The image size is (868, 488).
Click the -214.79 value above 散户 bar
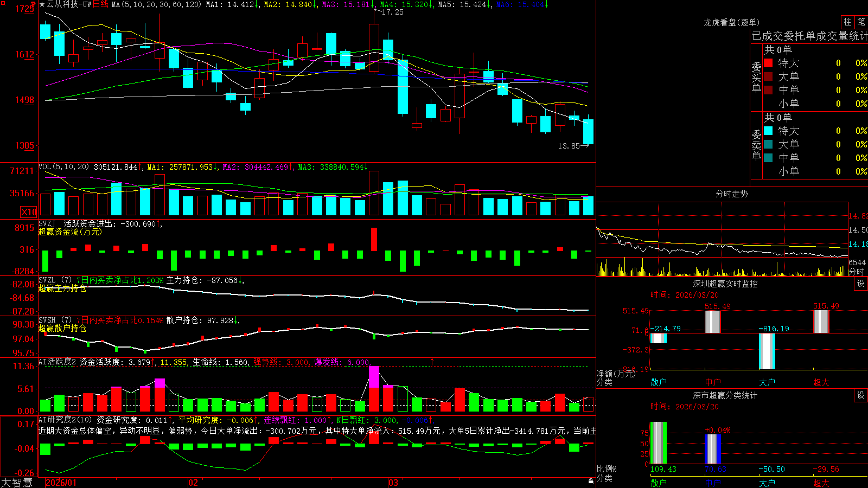665,329
